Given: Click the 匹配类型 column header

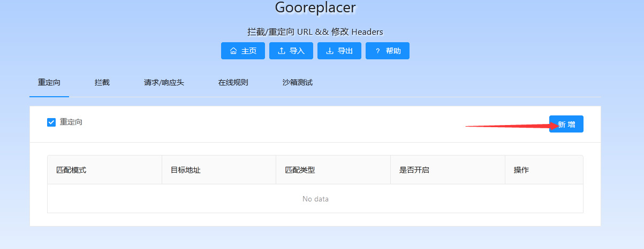Looking at the screenshot, I should 334,170.
